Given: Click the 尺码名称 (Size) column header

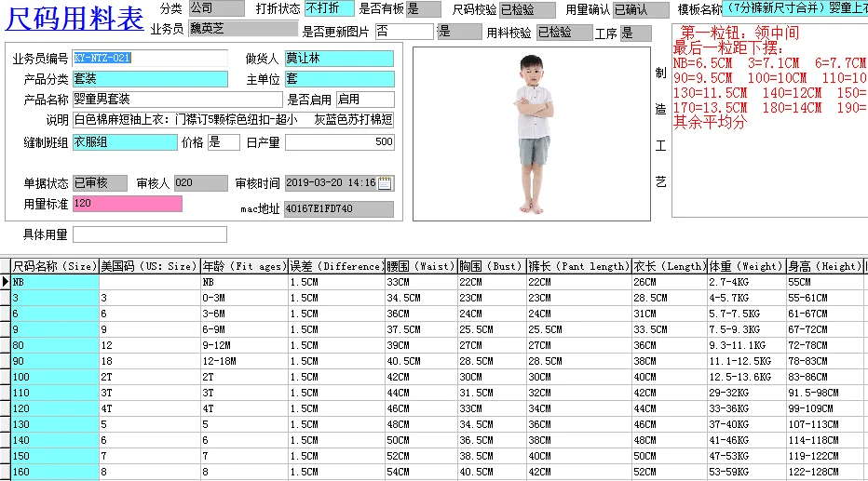Looking at the screenshot, I should pos(55,266).
